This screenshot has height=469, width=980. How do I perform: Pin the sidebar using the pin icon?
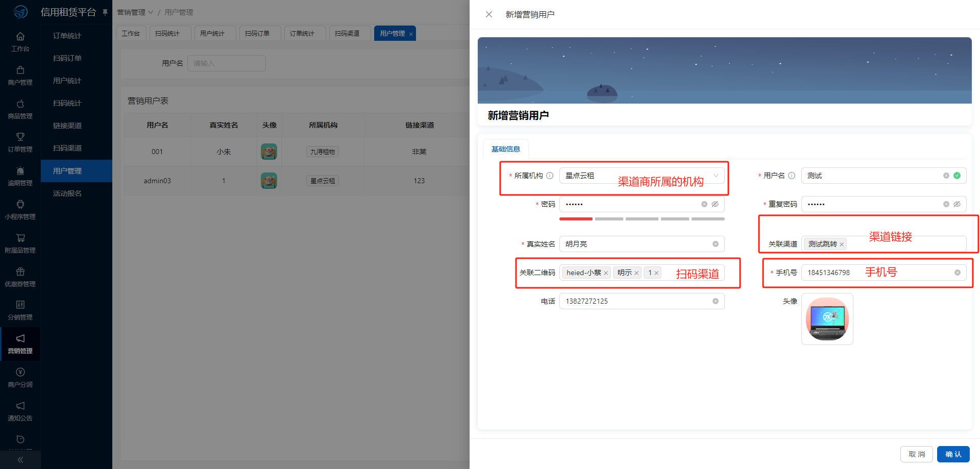(x=105, y=12)
